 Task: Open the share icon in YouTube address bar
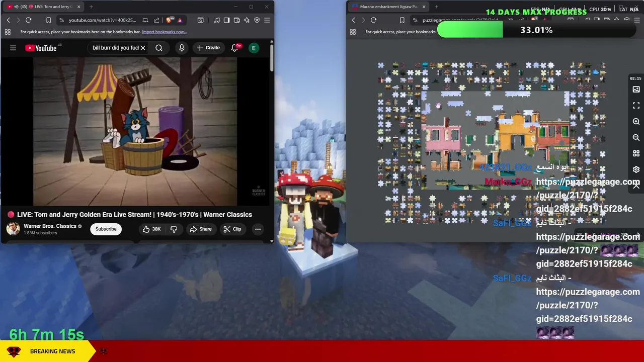156,20
